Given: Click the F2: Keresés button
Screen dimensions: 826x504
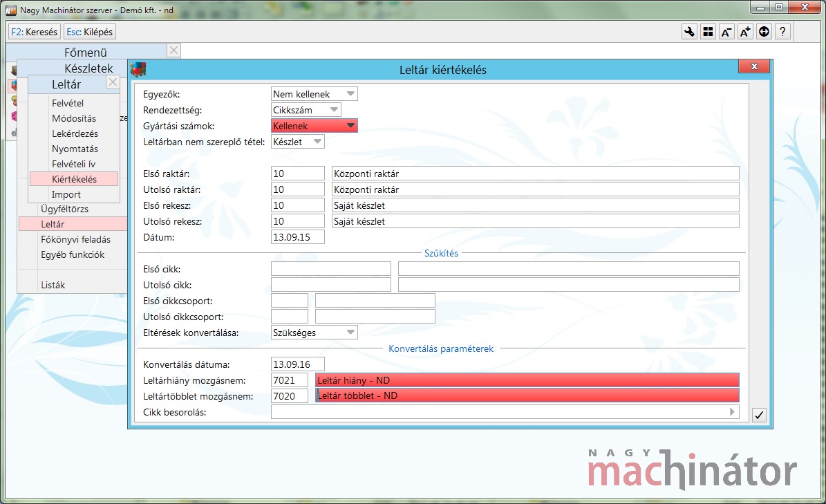Looking at the screenshot, I should (x=35, y=32).
